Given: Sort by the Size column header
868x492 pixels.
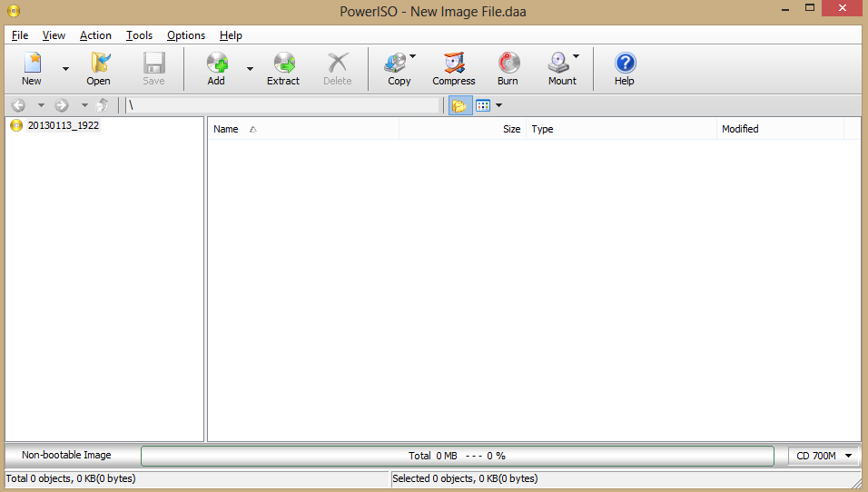Looking at the screenshot, I should coord(463,129).
